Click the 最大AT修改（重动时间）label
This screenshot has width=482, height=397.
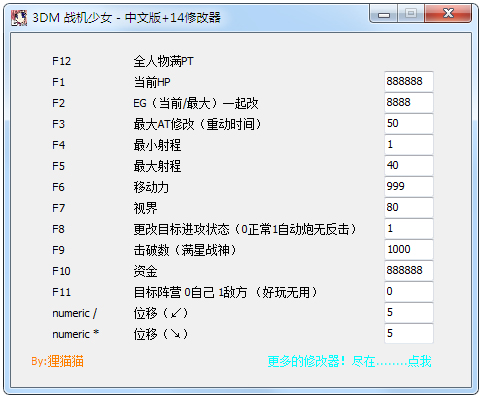point(197,124)
